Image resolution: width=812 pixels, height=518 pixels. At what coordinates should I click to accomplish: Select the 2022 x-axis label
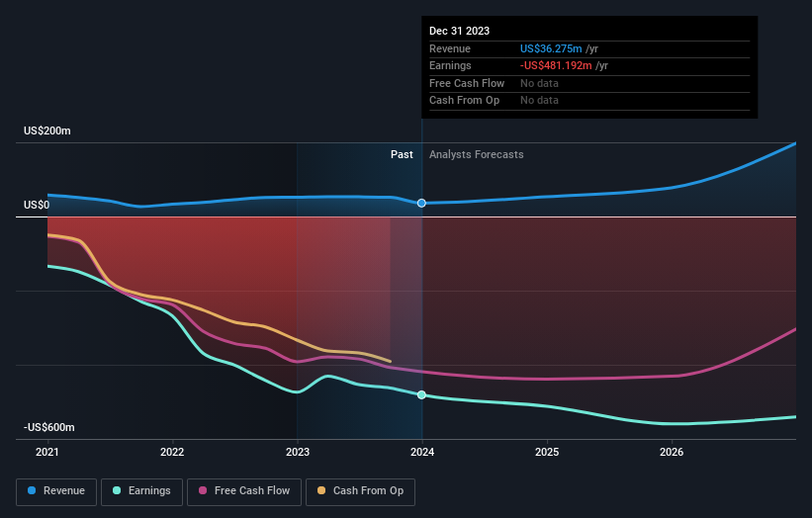pos(172,452)
